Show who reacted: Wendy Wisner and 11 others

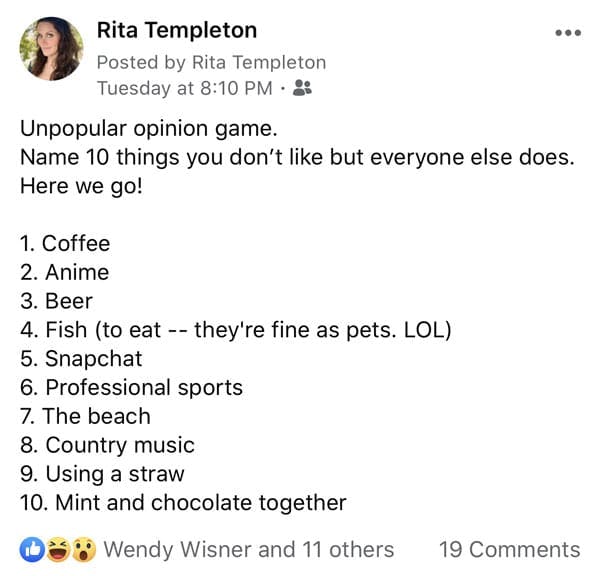tap(248, 549)
